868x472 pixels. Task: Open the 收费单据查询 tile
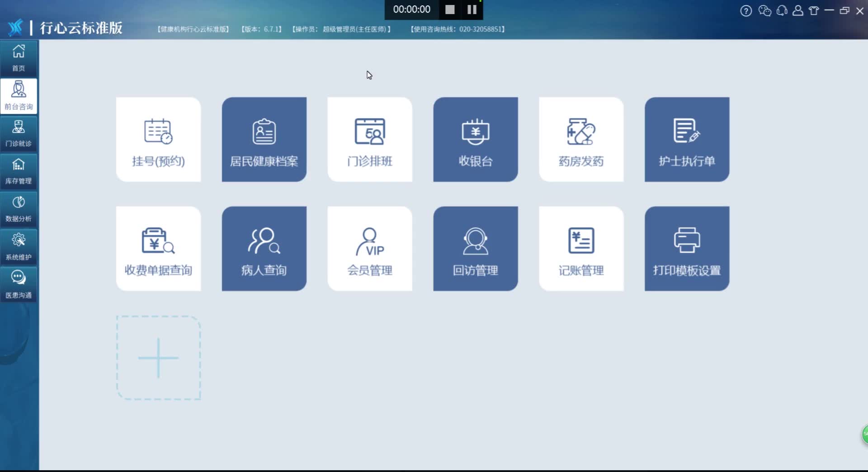point(158,249)
